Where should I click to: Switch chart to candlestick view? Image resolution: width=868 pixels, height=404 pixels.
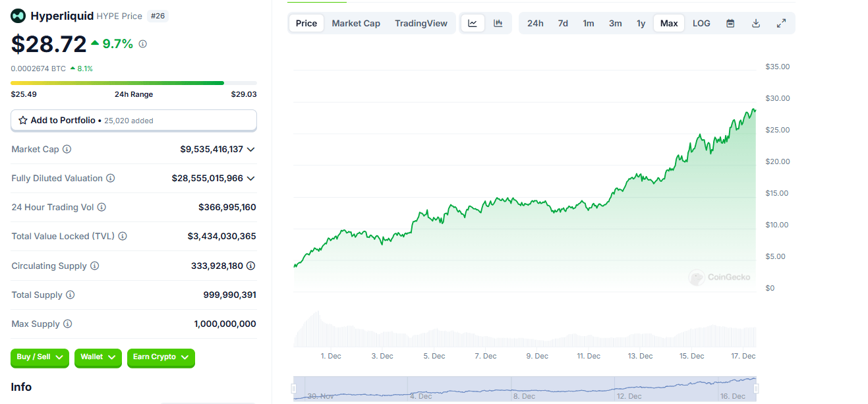click(499, 22)
